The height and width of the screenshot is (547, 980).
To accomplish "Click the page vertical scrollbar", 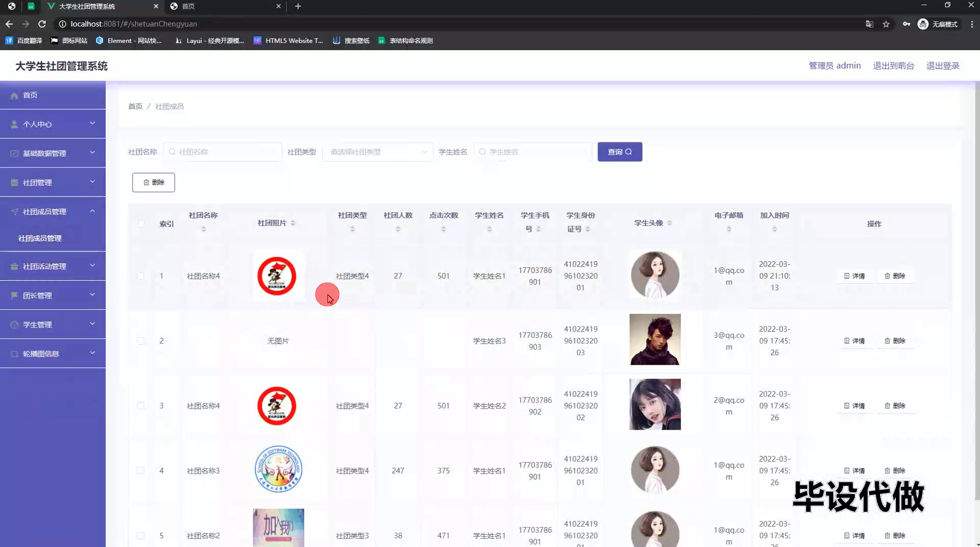I will click(977, 291).
